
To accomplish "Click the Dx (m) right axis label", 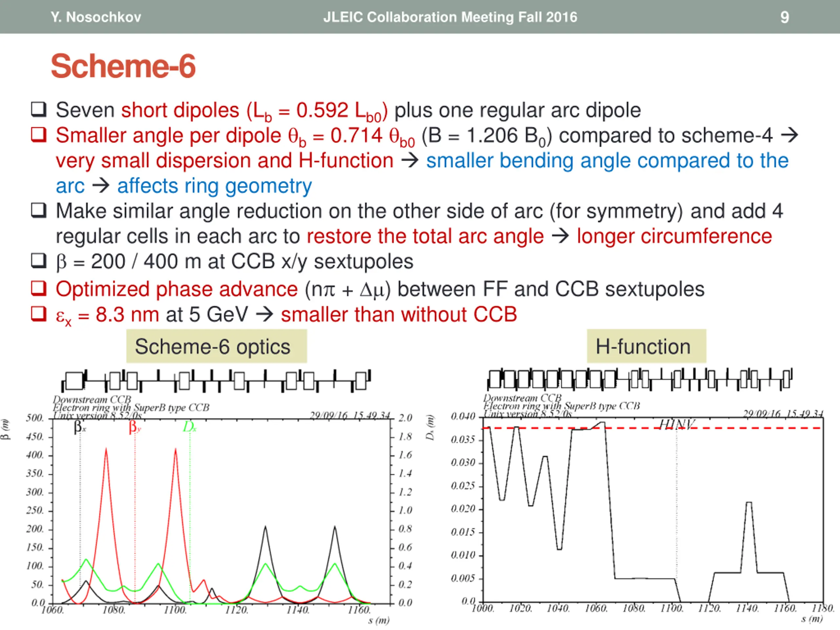I will (430, 428).
